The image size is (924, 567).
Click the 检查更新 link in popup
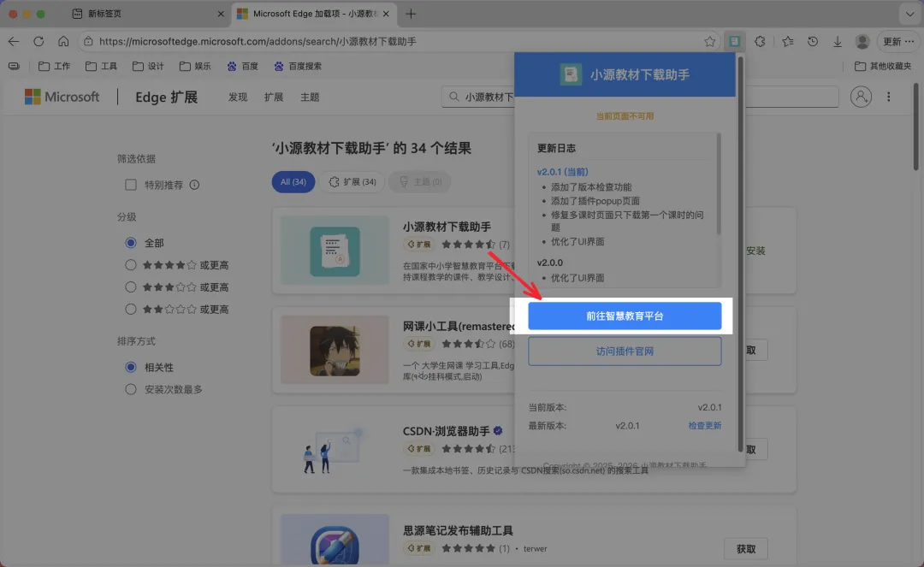click(x=704, y=426)
